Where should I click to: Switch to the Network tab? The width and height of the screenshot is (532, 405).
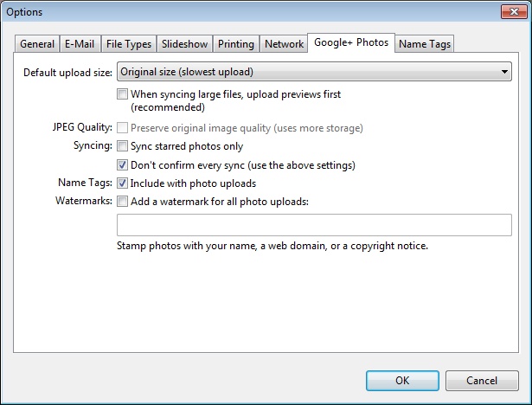click(284, 44)
